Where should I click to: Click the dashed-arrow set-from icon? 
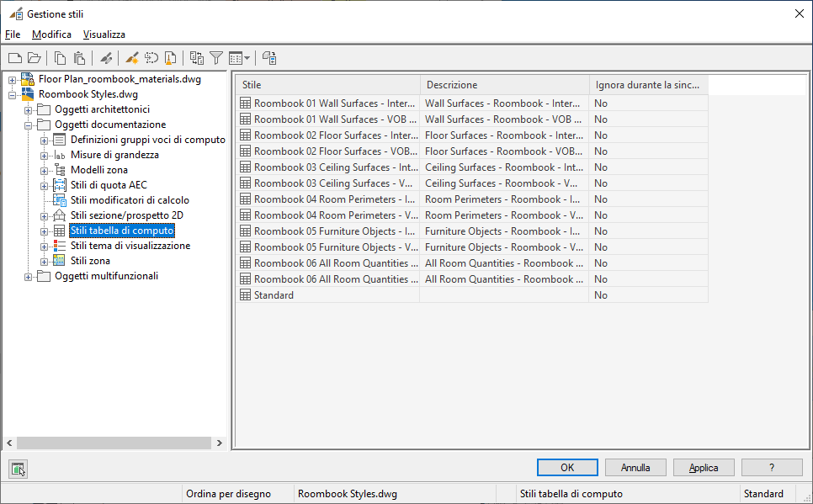pos(151,58)
